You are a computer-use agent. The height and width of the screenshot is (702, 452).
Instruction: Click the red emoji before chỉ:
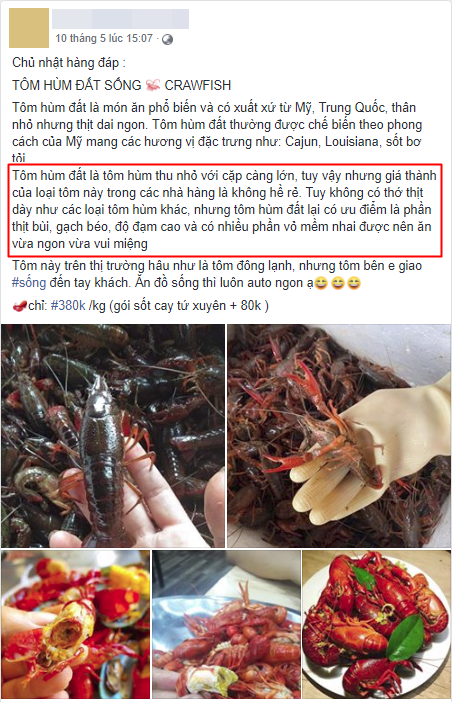click(x=20, y=306)
